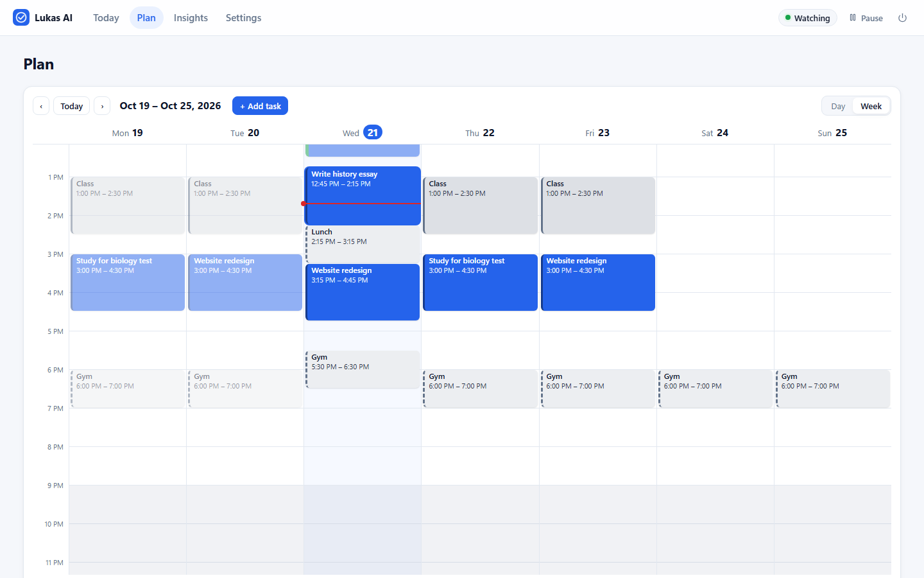The width and height of the screenshot is (924, 578).
Task: Open Write history essay event on Wednesday
Action: [363, 196]
